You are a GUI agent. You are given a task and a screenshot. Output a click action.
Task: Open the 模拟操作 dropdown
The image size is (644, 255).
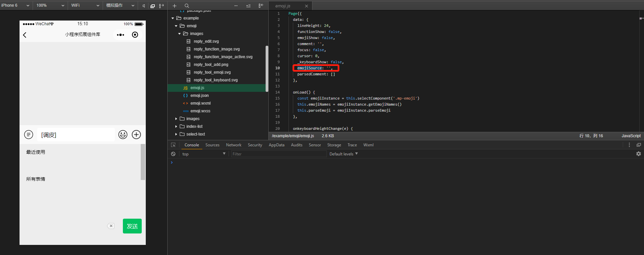pyautogui.click(x=121, y=5)
